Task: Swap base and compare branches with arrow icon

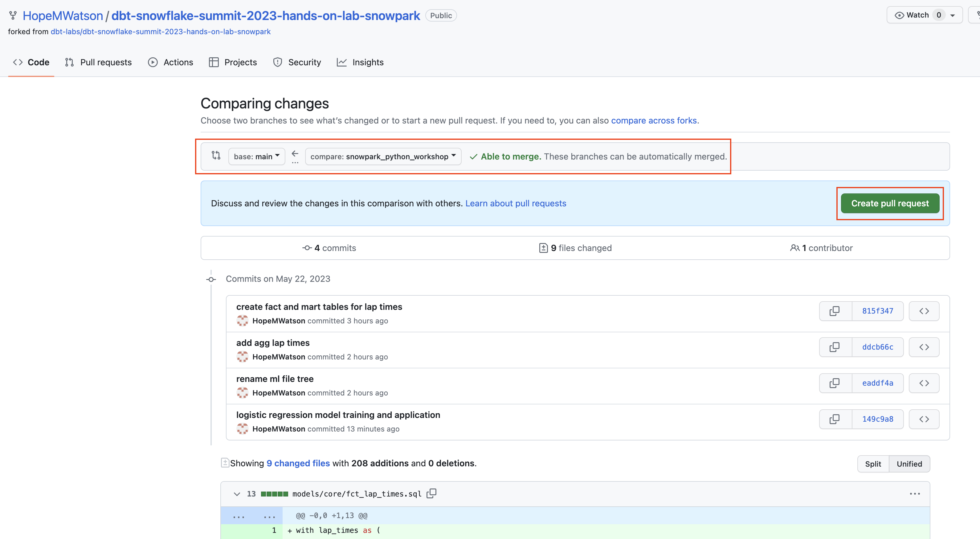Action: point(295,154)
